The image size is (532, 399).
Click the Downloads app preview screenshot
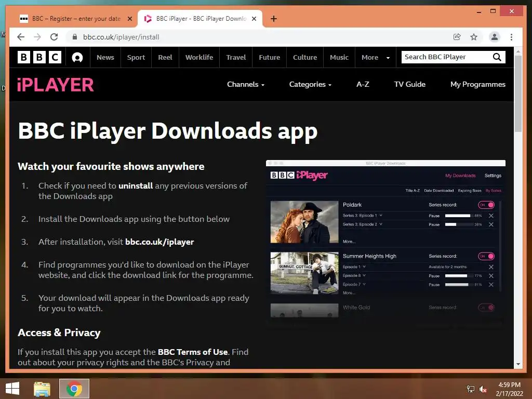pos(385,239)
